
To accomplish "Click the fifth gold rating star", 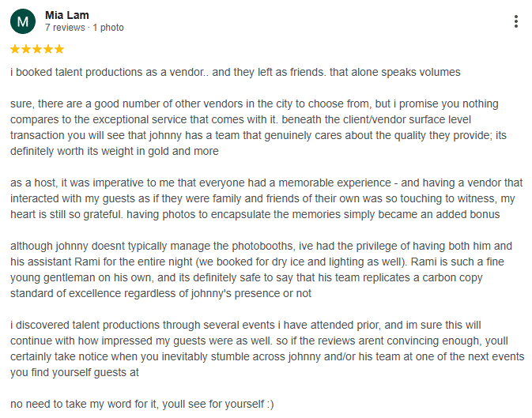I will pos(59,49).
